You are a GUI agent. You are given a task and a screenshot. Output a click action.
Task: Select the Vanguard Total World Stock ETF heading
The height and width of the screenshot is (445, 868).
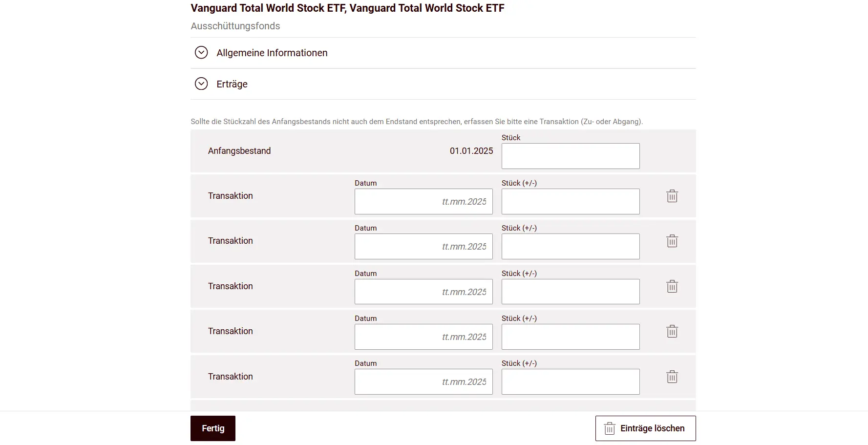[347, 8]
